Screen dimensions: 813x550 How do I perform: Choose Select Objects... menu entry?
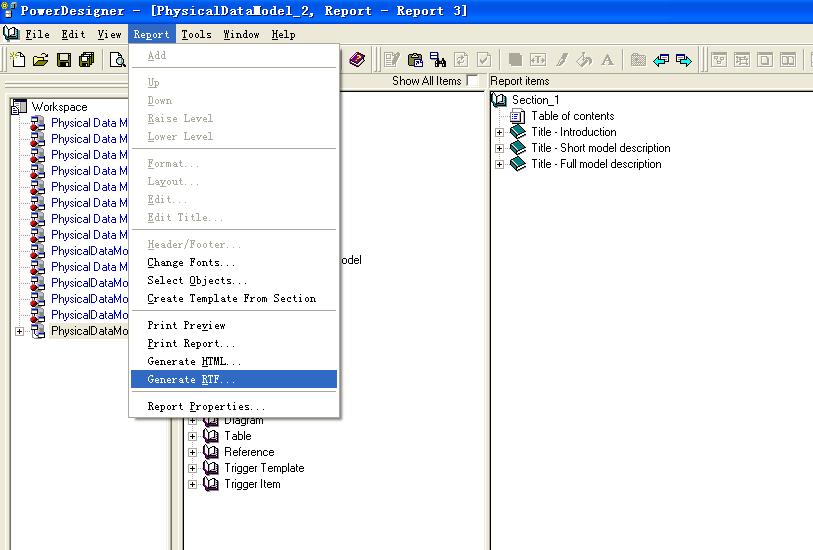pyautogui.click(x=234, y=280)
